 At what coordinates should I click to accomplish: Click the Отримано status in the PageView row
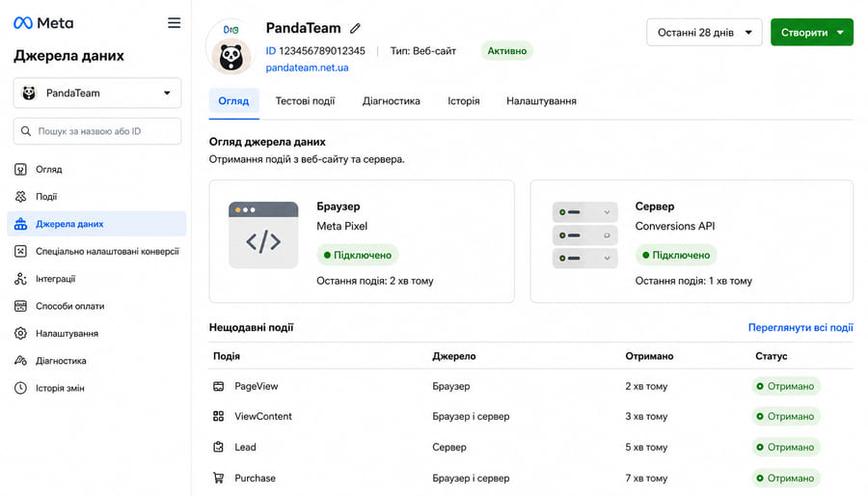(785, 386)
